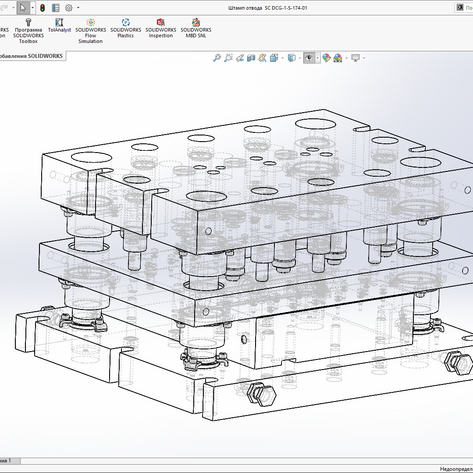The width and height of the screenshot is (473, 473).
Task: Open the SOLIDWORKS Toolbox program
Action: (28, 31)
